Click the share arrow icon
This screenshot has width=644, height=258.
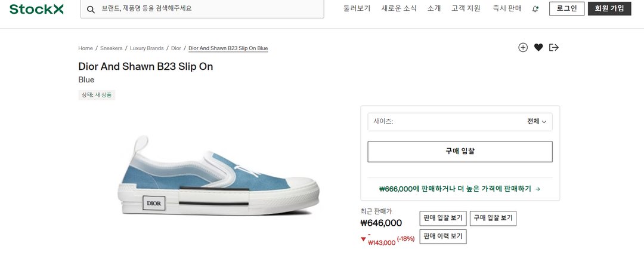[x=554, y=48]
